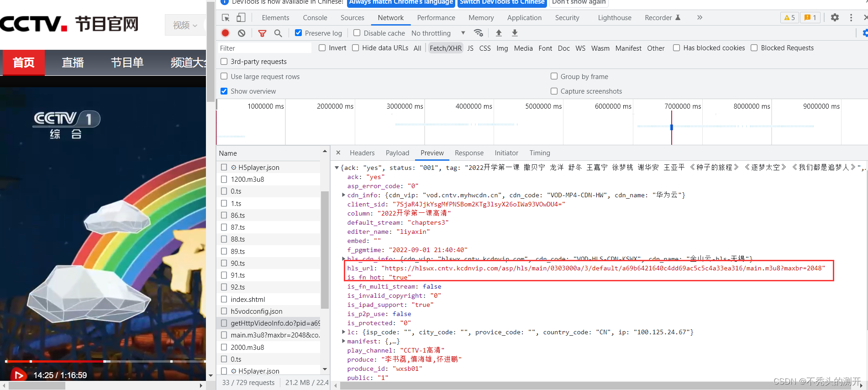Screen dimensions: 868x390
Task: Clear the network log icon
Action: coord(242,33)
